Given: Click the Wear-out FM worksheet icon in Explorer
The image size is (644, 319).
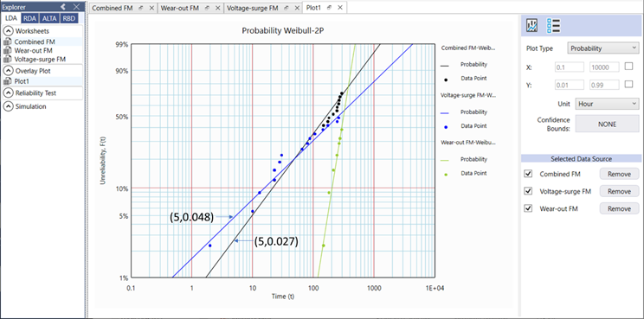Looking at the screenshot, I should pos(8,50).
